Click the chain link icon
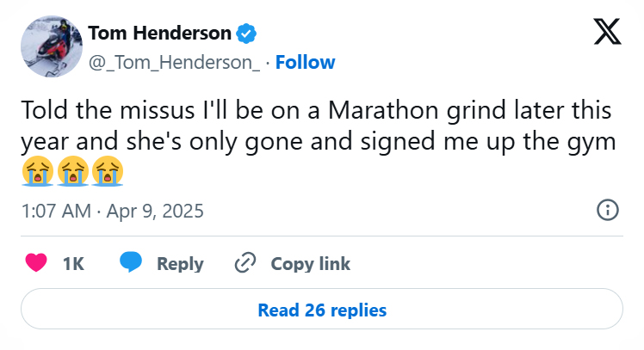The width and height of the screenshot is (644, 350). [246, 263]
